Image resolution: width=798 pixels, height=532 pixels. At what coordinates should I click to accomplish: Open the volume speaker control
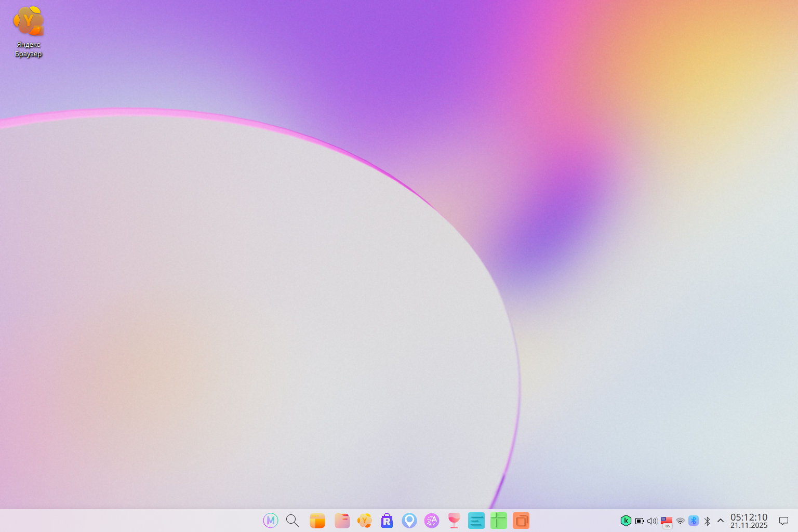click(652, 521)
